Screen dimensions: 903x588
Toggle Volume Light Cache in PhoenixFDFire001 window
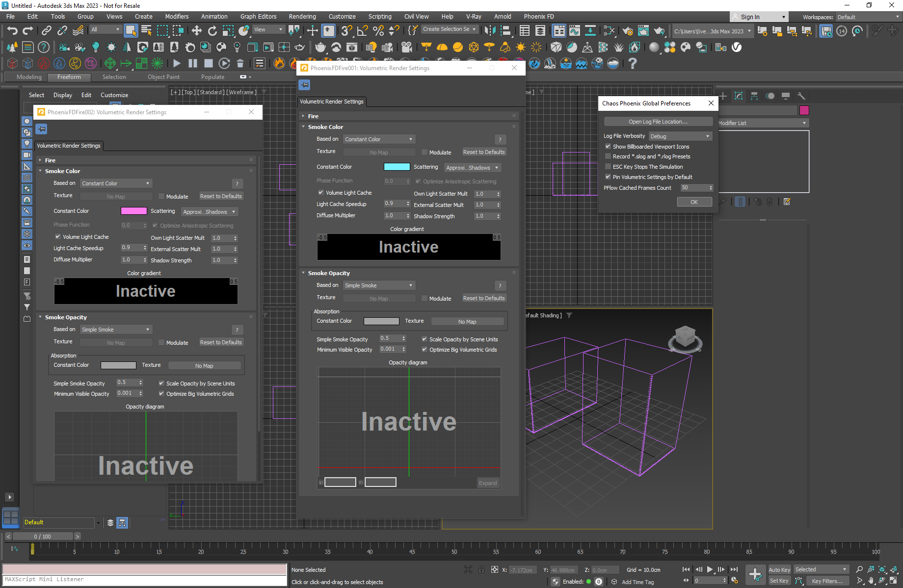[x=321, y=193]
